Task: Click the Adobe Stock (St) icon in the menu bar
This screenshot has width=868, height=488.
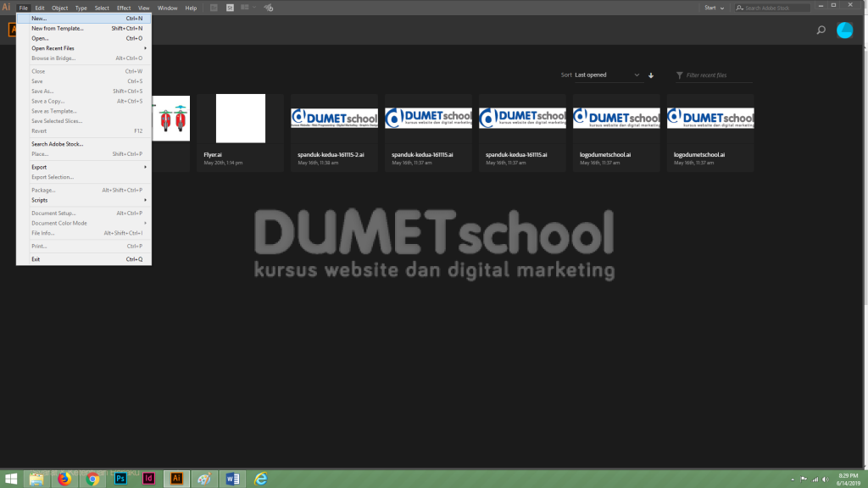Action: click(230, 8)
